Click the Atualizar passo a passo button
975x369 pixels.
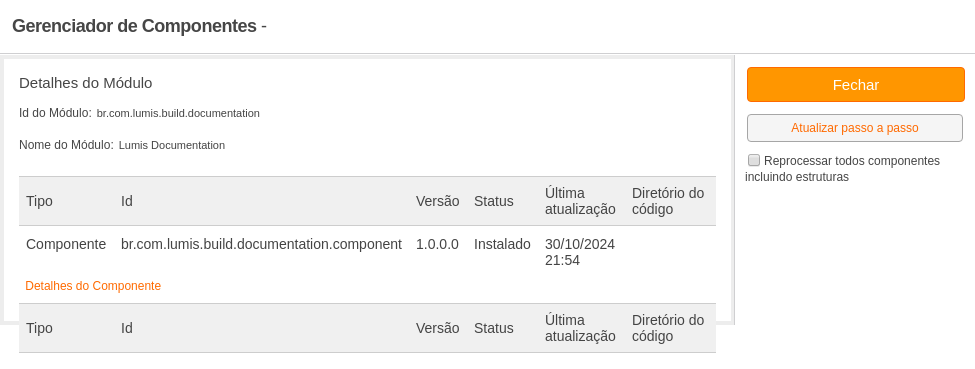[854, 128]
